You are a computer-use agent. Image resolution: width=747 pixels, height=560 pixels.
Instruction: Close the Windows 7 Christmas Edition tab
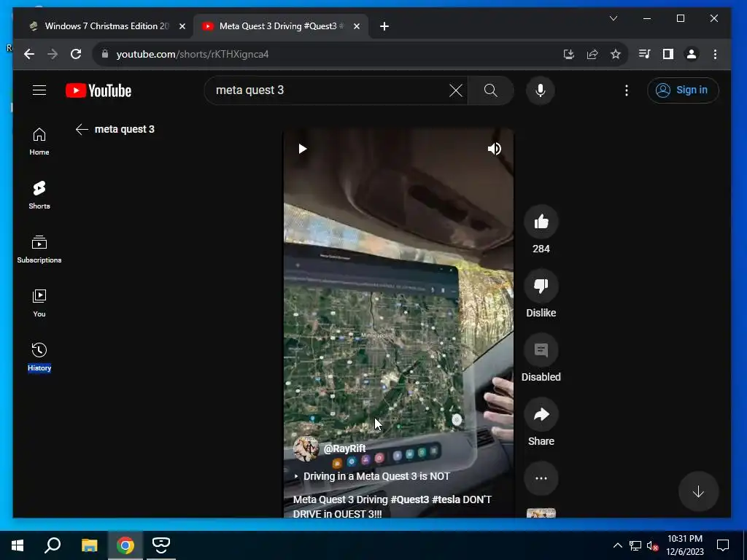click(x=182, y=26)
